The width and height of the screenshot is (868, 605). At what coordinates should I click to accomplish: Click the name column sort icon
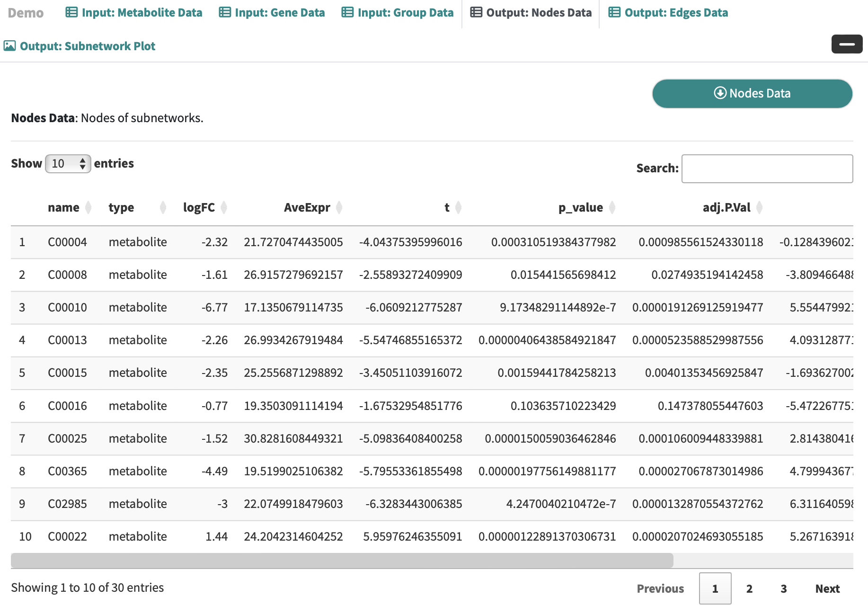pyautogui.click(x=88, y=208)
